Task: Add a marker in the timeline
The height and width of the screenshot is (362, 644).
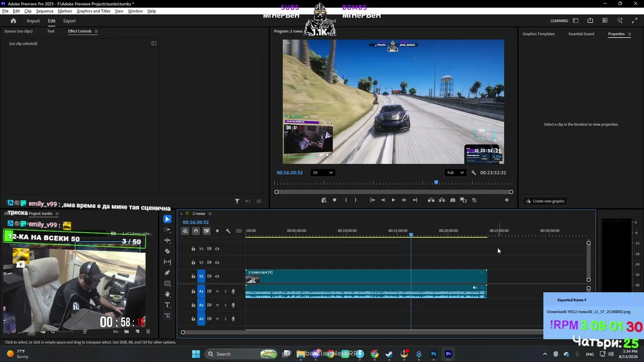Action: pos(217,231)
